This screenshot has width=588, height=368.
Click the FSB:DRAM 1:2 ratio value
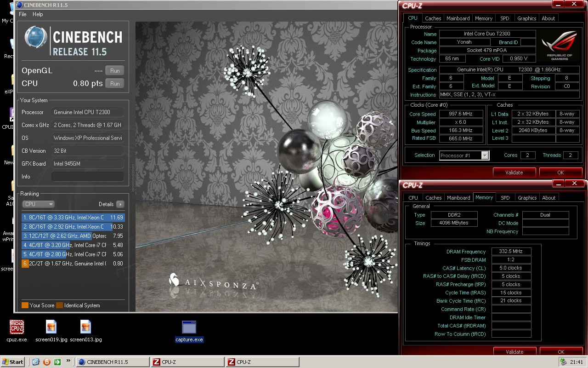pyautogui.click(x=511, y=260)
